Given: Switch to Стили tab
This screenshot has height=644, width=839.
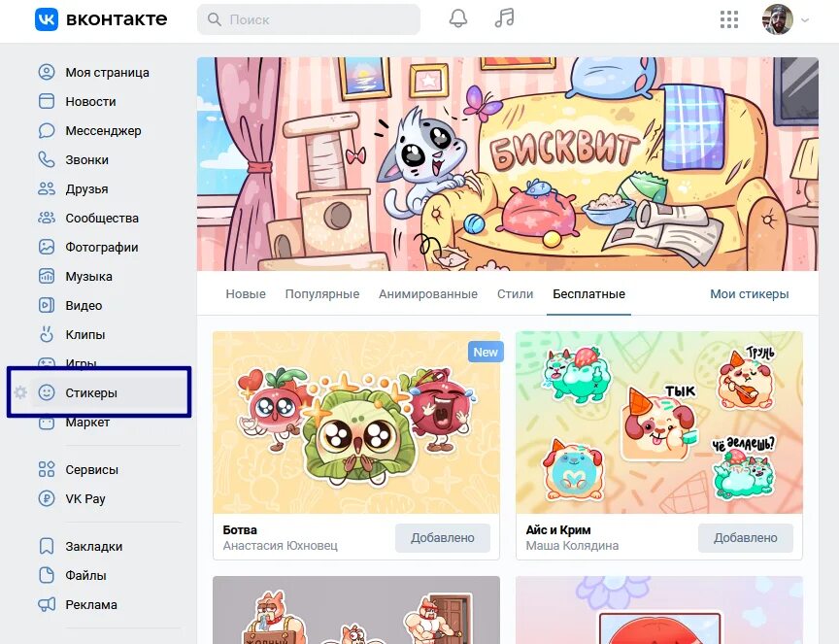Looking at the screenshot, I should coord(516,294).
